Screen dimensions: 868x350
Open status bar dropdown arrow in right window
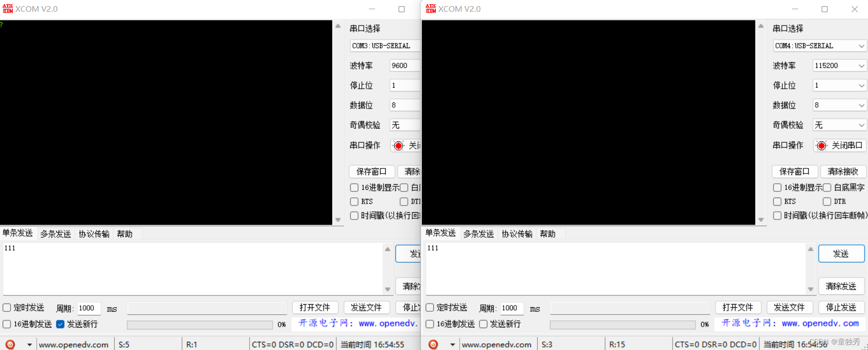tap(453, 345)
